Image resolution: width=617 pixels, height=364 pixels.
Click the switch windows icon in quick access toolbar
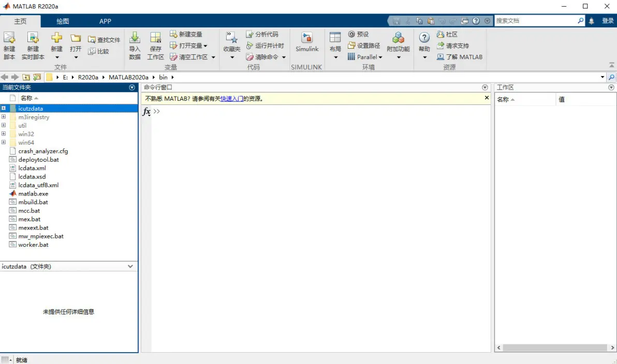pyautogui.click(x=465, y=21)
